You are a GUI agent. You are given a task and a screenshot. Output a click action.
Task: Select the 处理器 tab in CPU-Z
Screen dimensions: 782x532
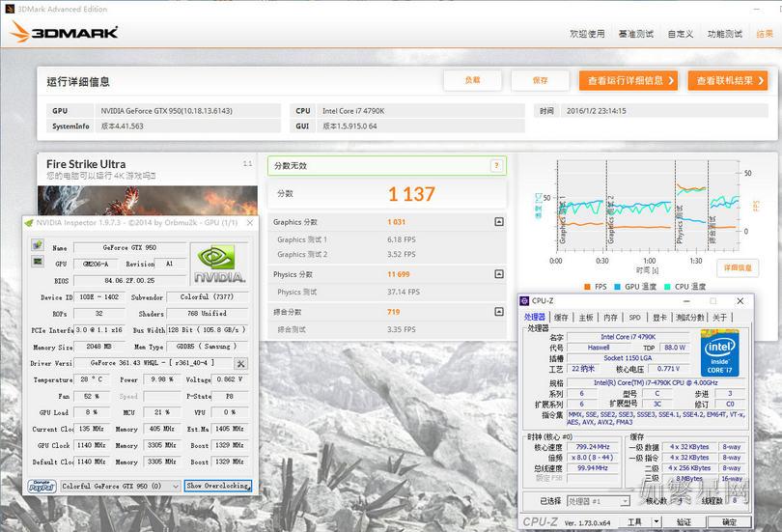click(535, 317)
